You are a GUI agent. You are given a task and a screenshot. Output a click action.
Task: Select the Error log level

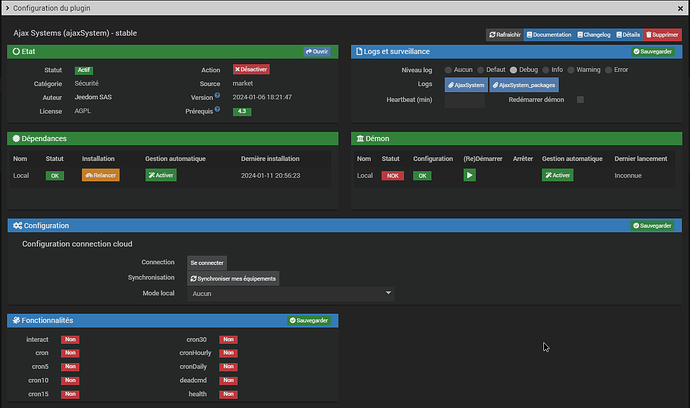click(608, 70)
